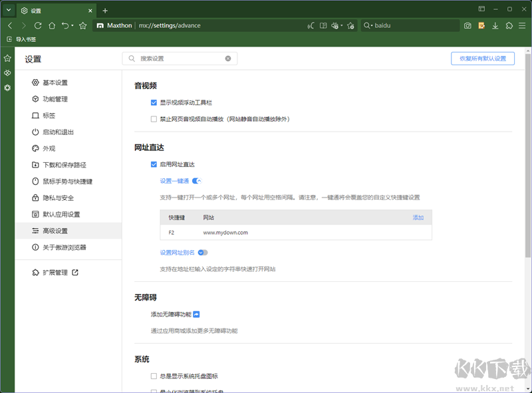Open 功能管理 section
This screenshot has width=532, height=393.
[x=68, y=99]
